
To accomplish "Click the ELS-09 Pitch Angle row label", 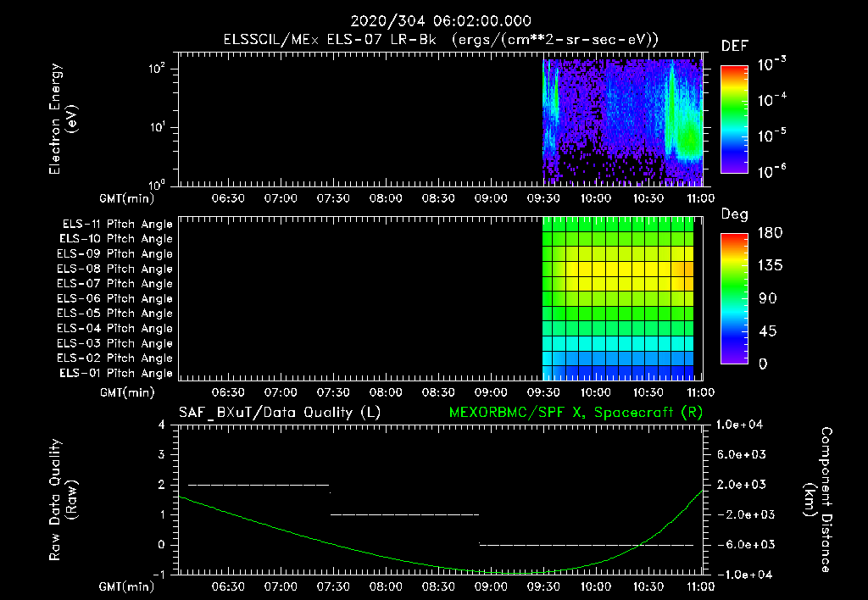I will tap(115, 254).
